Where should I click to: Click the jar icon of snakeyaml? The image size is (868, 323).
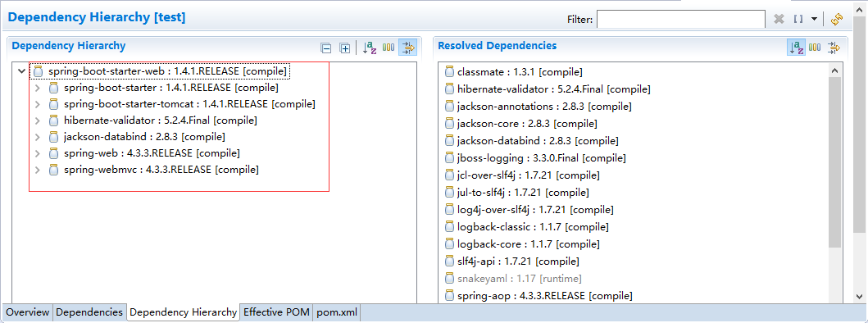pyautogui.click(x=449, y=278)
